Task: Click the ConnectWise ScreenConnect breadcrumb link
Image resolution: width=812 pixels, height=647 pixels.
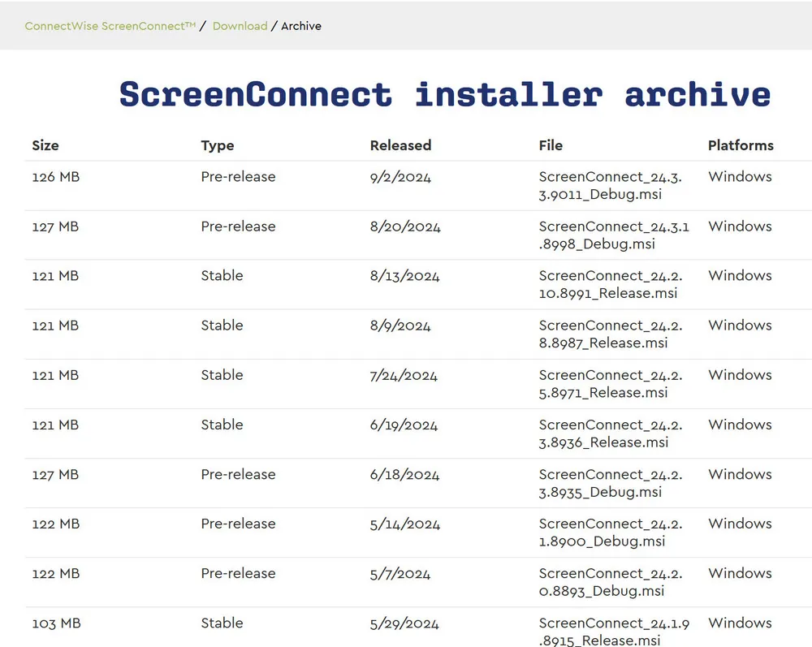Action: [110, 26]
